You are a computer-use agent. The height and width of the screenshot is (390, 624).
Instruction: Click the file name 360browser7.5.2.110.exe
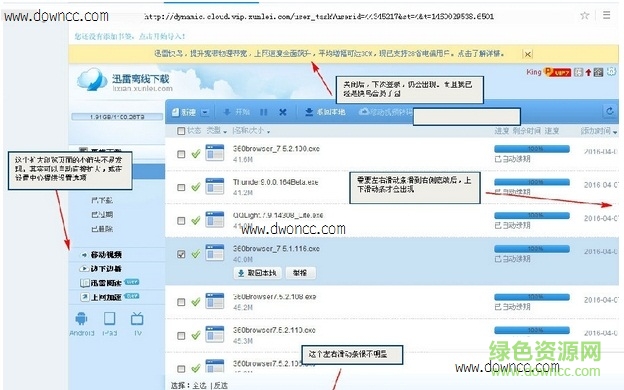274,330
